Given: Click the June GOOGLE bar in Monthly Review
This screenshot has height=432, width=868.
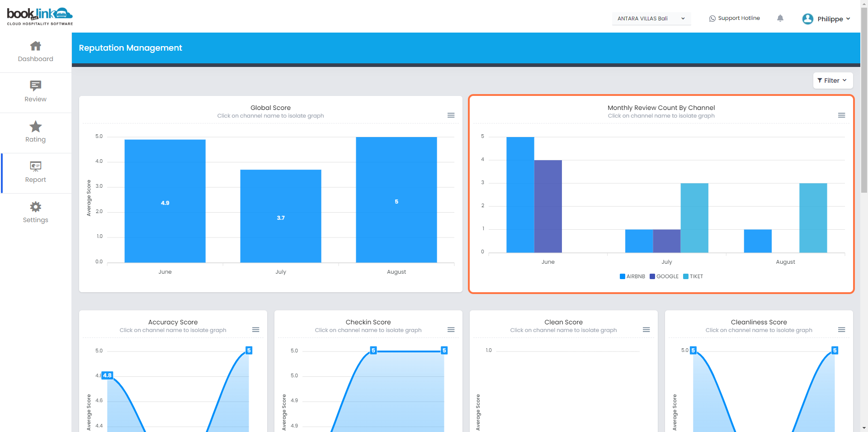Looking at the screenshot, I should [548, 206].
